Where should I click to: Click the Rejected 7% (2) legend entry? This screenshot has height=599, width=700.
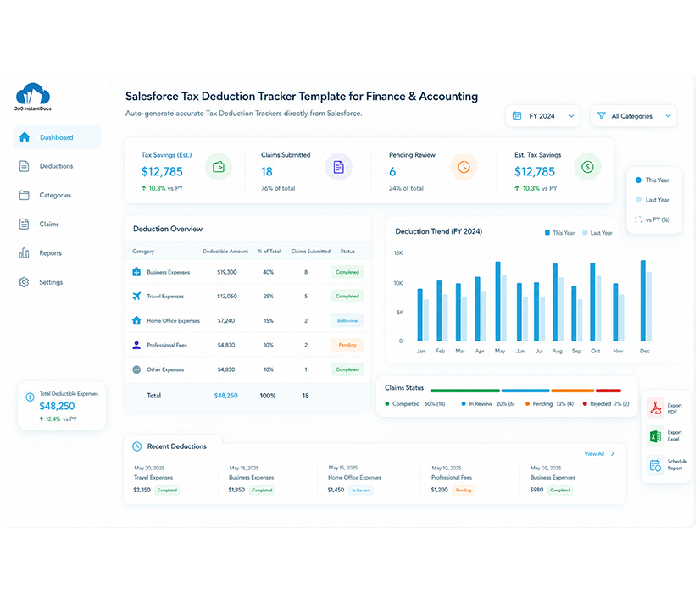coord(606,404)
